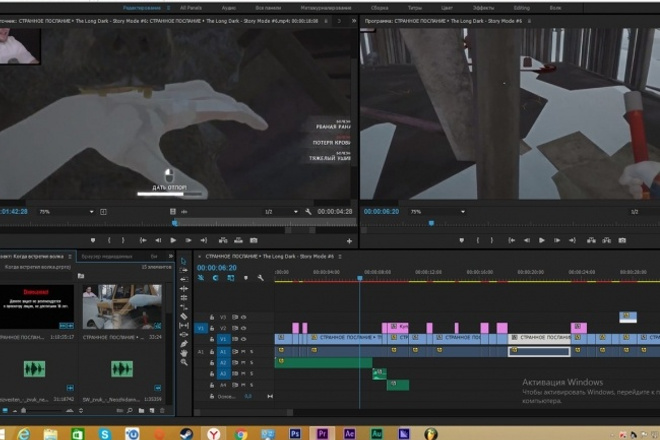Select the Zoom magnifier tool
The image size is (660, 440).
[x=184, y=362]
